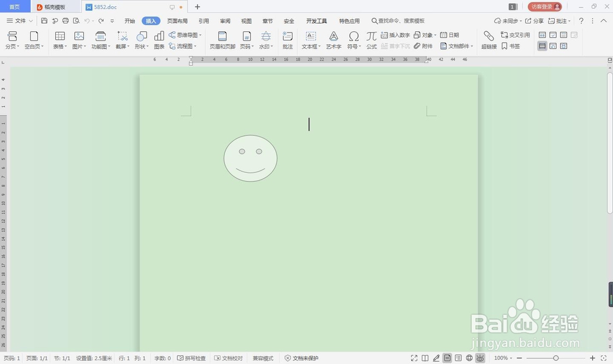Viewport: 613px width, 364px height.
Task: Toggle 拼写检查 spell check in status bar
Action: point(192,358)
